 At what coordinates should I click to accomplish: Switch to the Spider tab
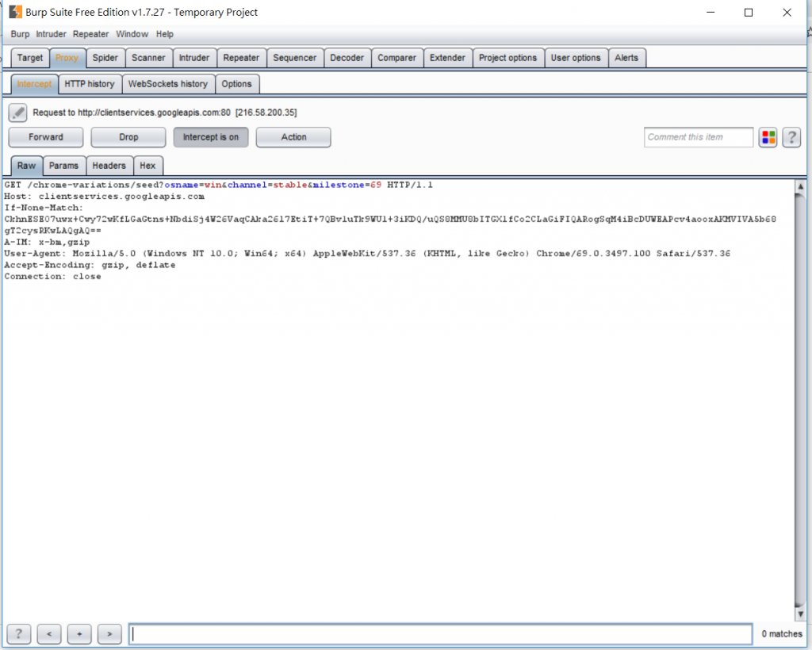pos(105,58)
